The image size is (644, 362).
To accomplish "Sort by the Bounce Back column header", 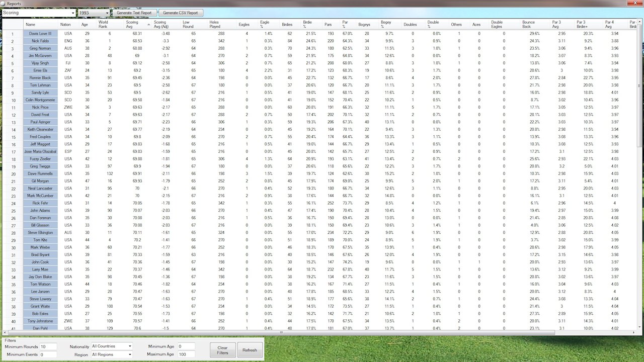I will pos(535,24).
